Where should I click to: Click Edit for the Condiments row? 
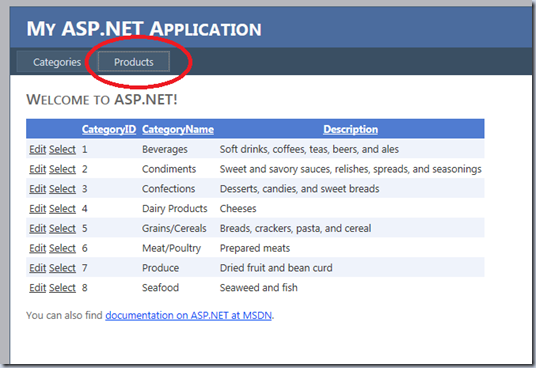click(37, 169)
